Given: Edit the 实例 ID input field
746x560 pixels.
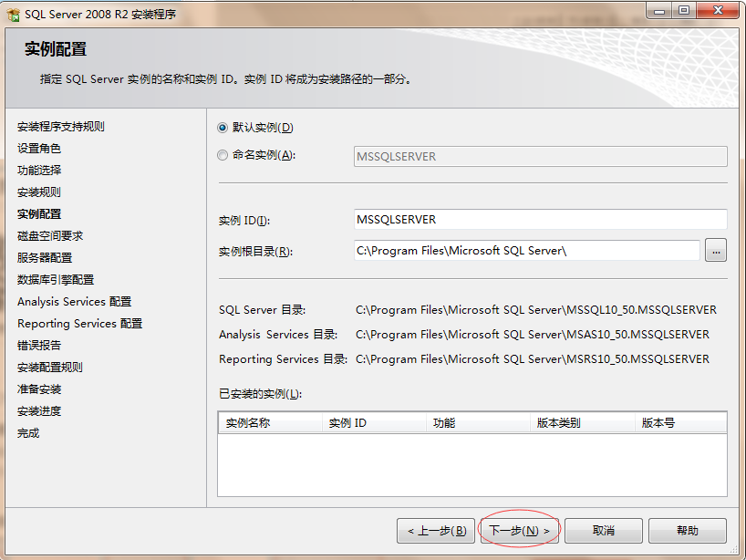Looking at the screenshot, I should (540, 219).
